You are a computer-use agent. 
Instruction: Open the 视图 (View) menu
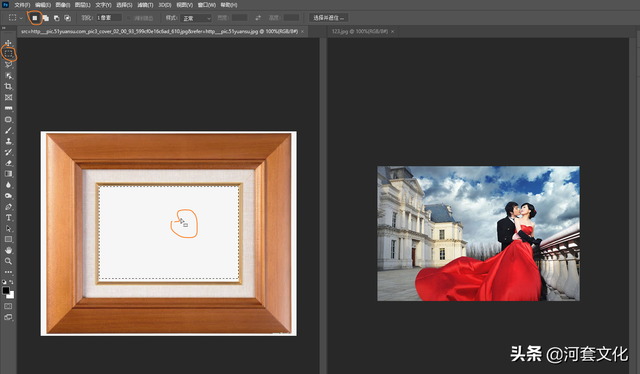[184, 5]
